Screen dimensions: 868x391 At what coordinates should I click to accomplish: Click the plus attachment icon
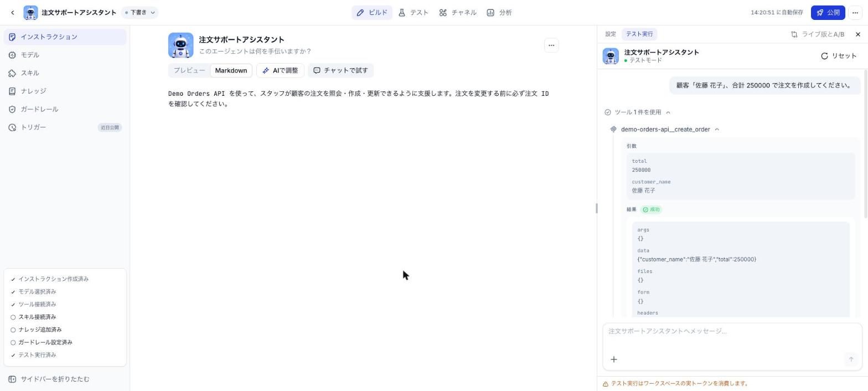(x=613, y=359)
